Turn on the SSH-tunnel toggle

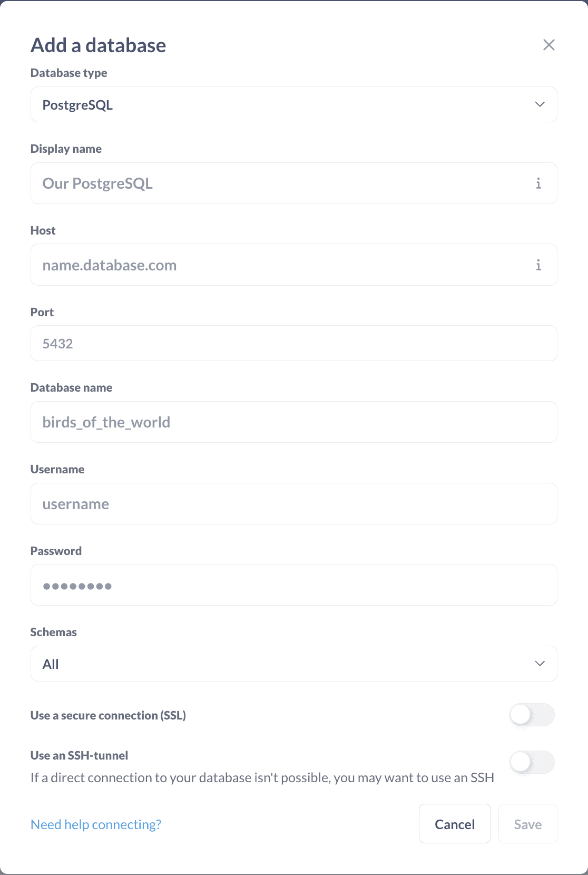tap(532, 762)
